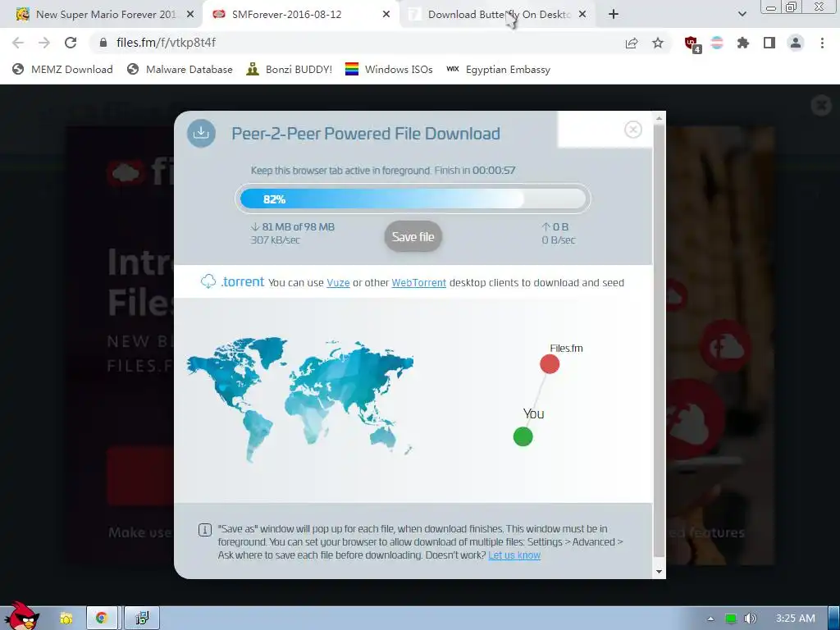View site info via lock icon
The height and width of the screenshot is (630, 840).
tap(103, 43)
